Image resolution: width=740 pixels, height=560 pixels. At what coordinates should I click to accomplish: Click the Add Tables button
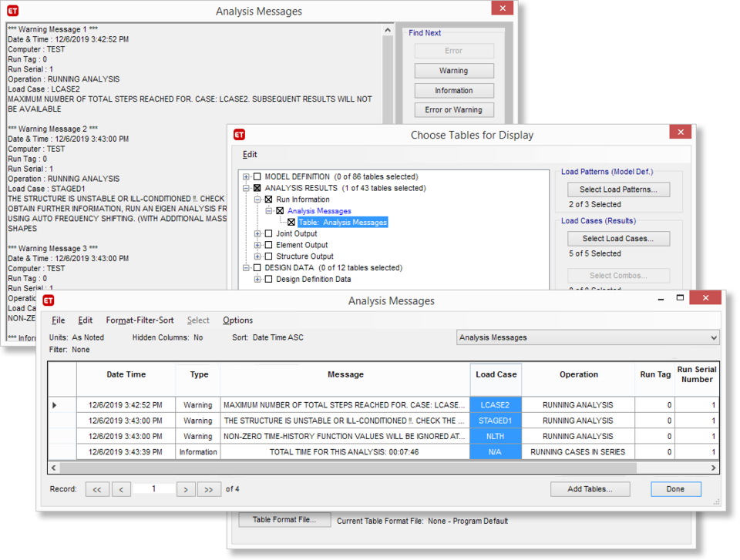[x=590, y=489]
